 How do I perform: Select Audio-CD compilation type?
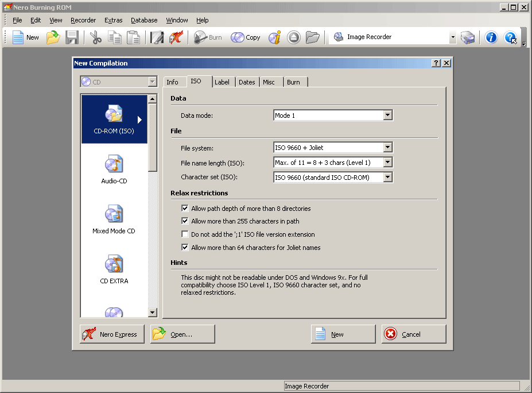(x=114, y=169)
